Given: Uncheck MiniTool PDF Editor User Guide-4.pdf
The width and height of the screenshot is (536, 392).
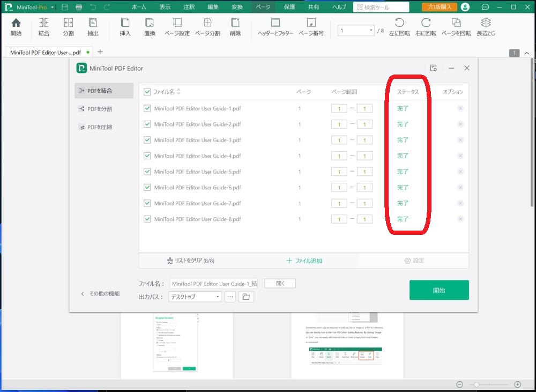Looking at the screenshot, I should coord(147,156).
